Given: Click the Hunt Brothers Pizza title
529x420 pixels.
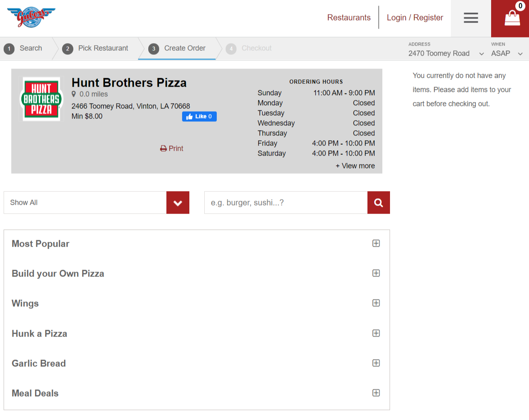Looking at the screenshot, I should (x=129, y=83).
